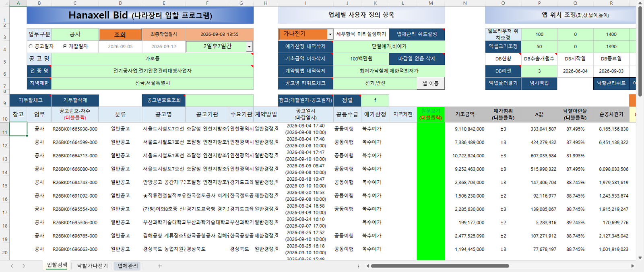Click the 셀 이동 button
644x272 pixels.
[431, 83]
